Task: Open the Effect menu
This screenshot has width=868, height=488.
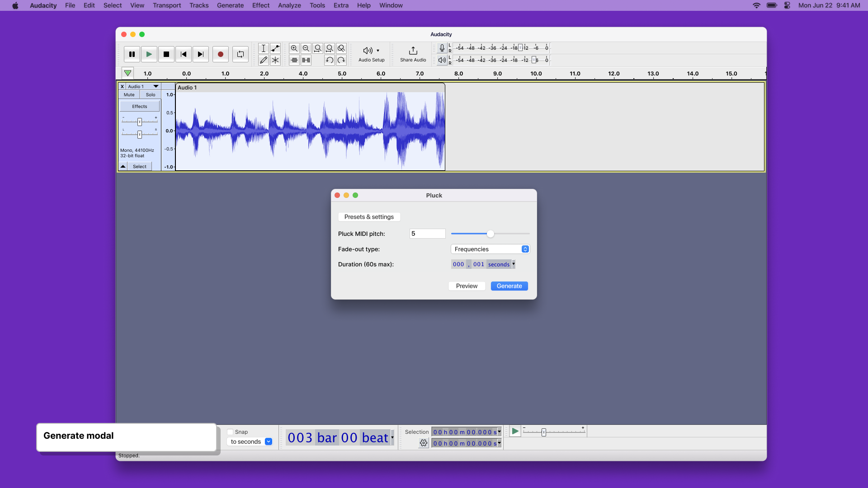Action: pos(260,5)
